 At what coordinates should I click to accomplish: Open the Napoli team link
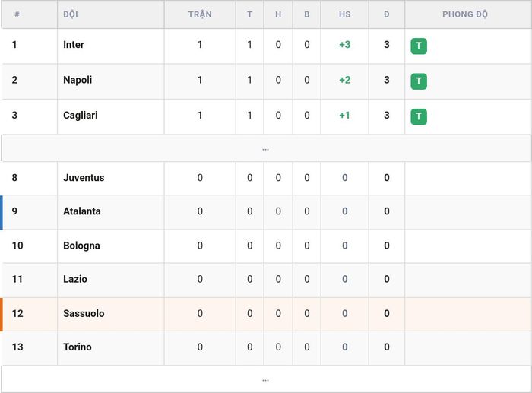(78, 80)
